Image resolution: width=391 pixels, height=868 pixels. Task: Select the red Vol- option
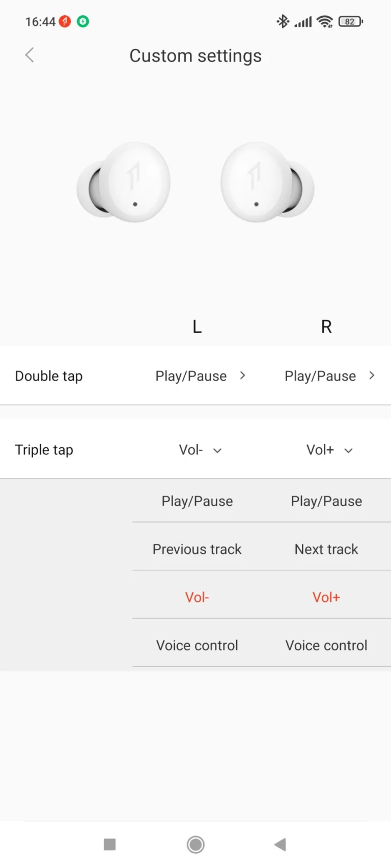click(x=197, y=597)
